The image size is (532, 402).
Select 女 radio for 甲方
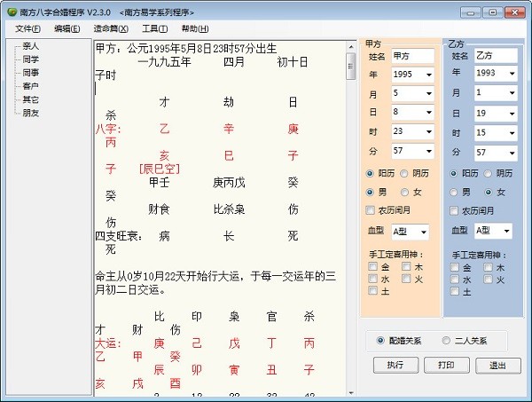(x=404, y=193)
